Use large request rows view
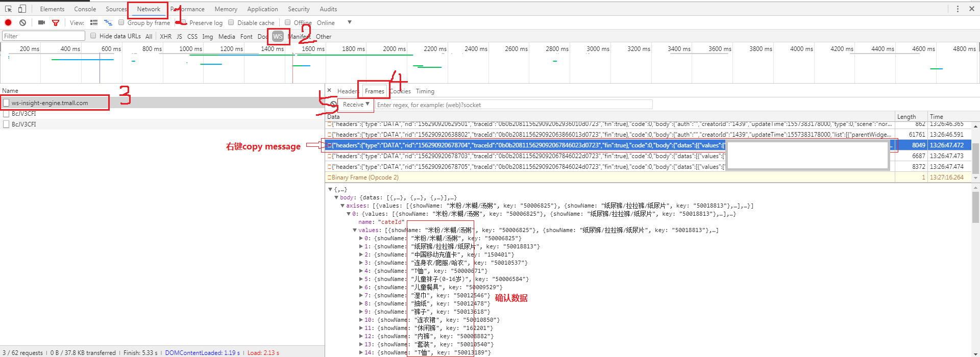The width and height of the screenshot is (980, 357). pyautogui.click(x=94, y=22)
